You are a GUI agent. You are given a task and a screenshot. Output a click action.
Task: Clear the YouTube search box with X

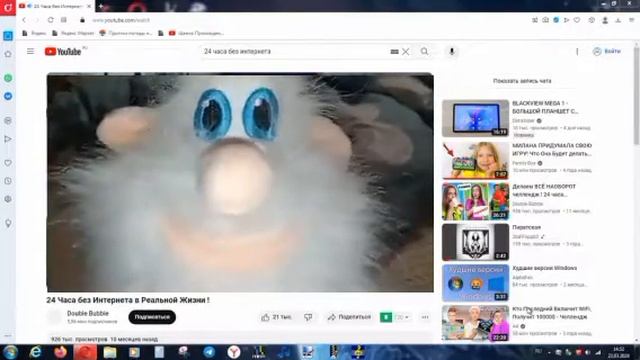click(x=405, y=51)
